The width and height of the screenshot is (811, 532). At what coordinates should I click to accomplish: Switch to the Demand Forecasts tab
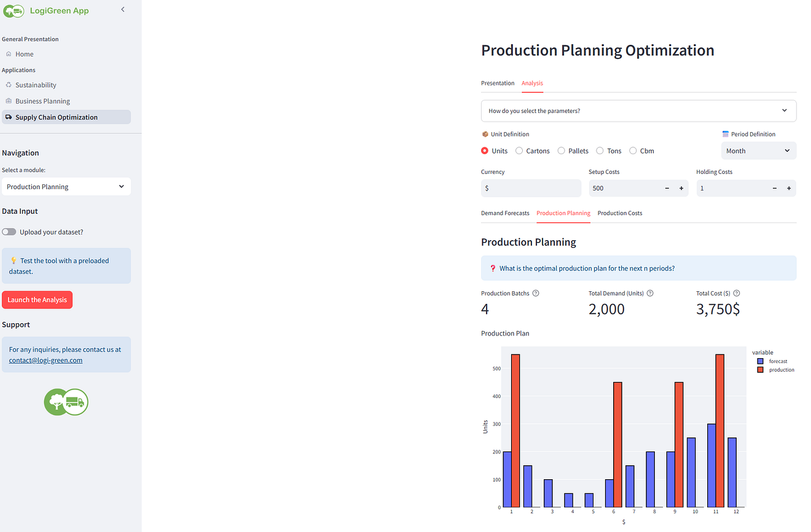click(x=505, y=213)
